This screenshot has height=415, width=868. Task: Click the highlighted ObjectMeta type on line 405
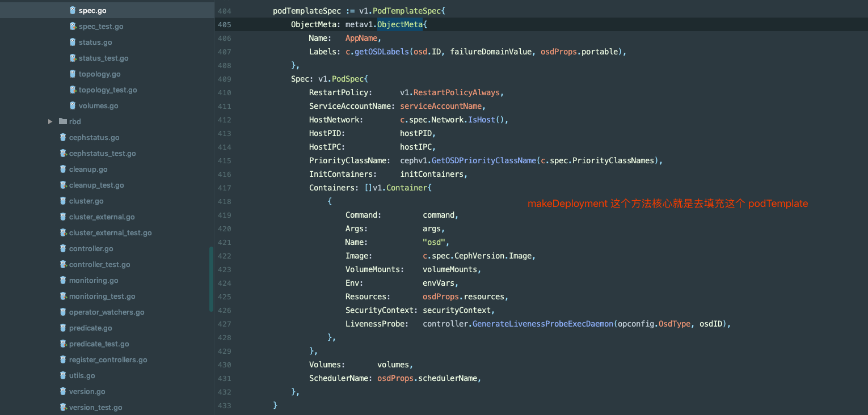click(400, 24)
